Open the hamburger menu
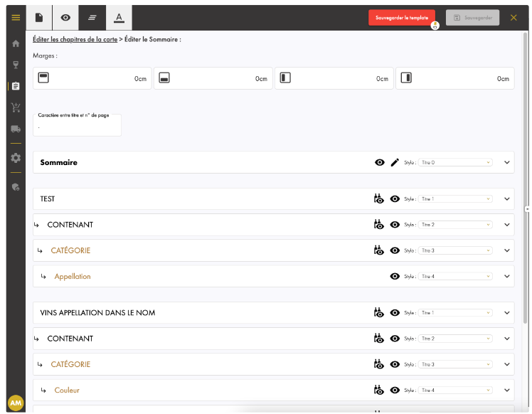This screenshot has height=414, width=532. 16,17
